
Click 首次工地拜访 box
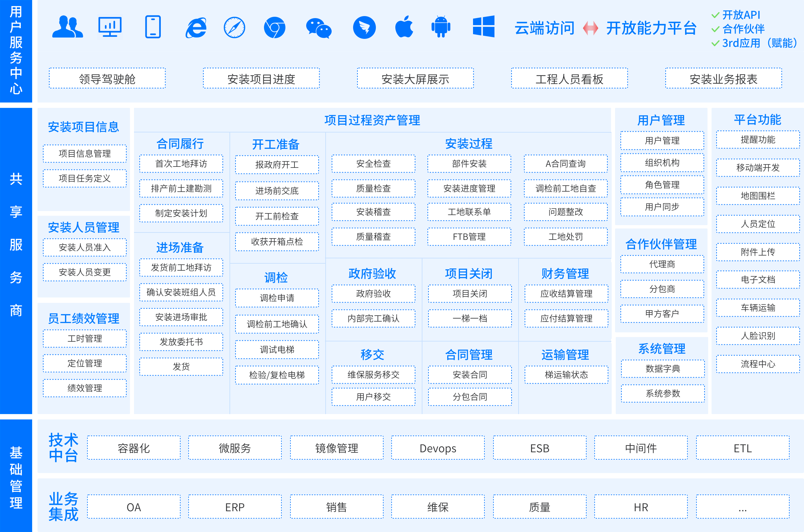pyautogui.click(x=181, y=164)
